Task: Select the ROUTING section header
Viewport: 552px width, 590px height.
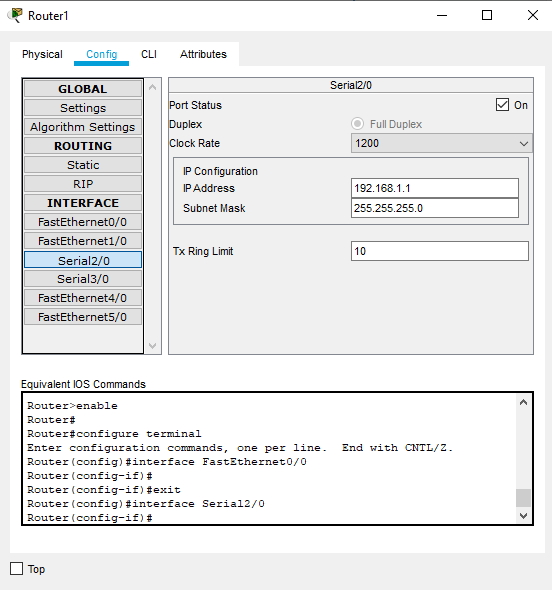Action: 83,146
